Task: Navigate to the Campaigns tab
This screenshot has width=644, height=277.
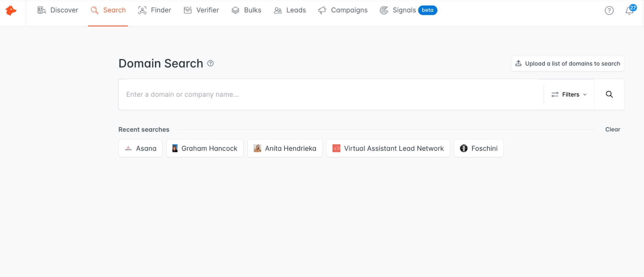Action: pyautogui.click(x=343, y=10)
